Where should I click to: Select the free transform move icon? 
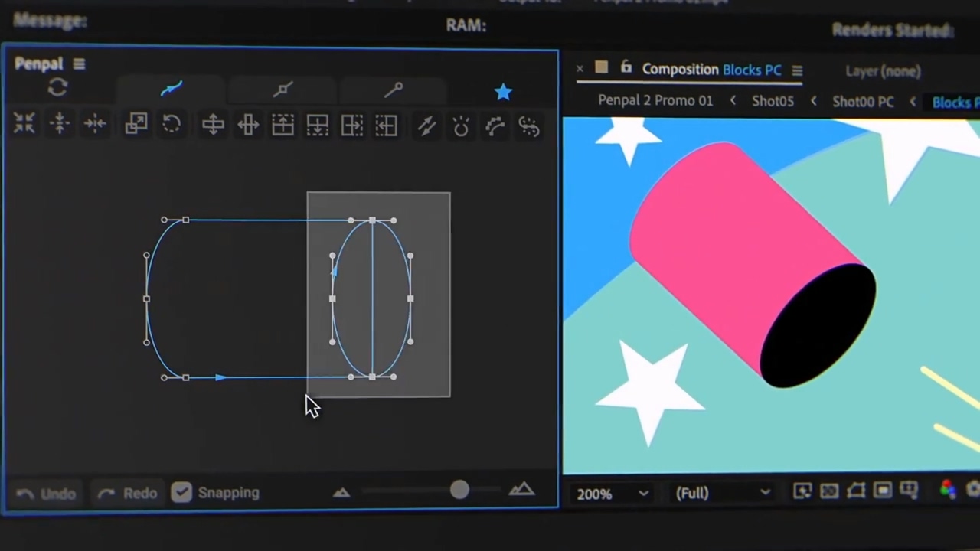point(213,125)
